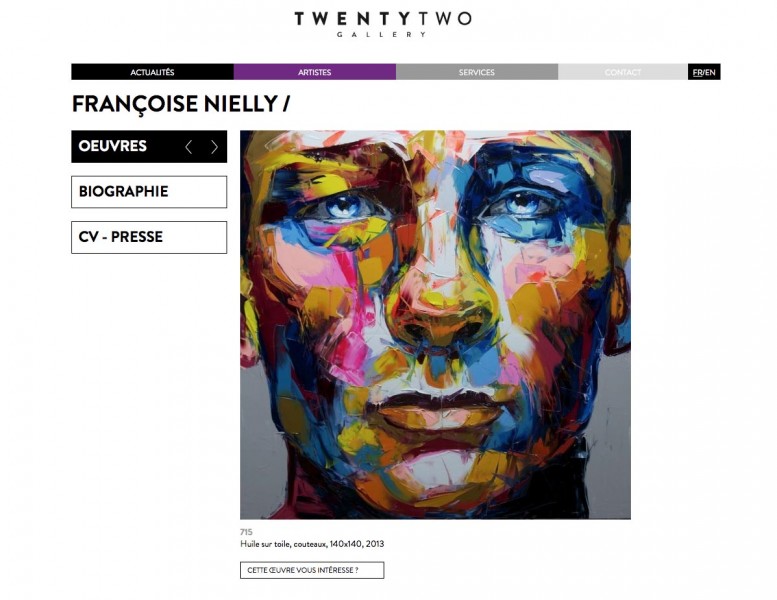Click the 'Gallery' subtitle under the logo
Viewport: 777px width, 600px height.
point(382,35)
